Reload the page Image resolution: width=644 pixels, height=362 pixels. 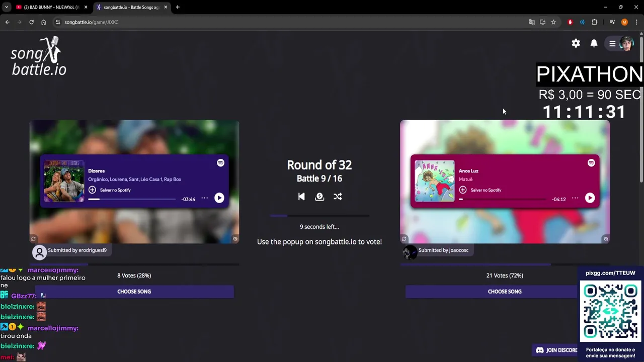[31, 22]
